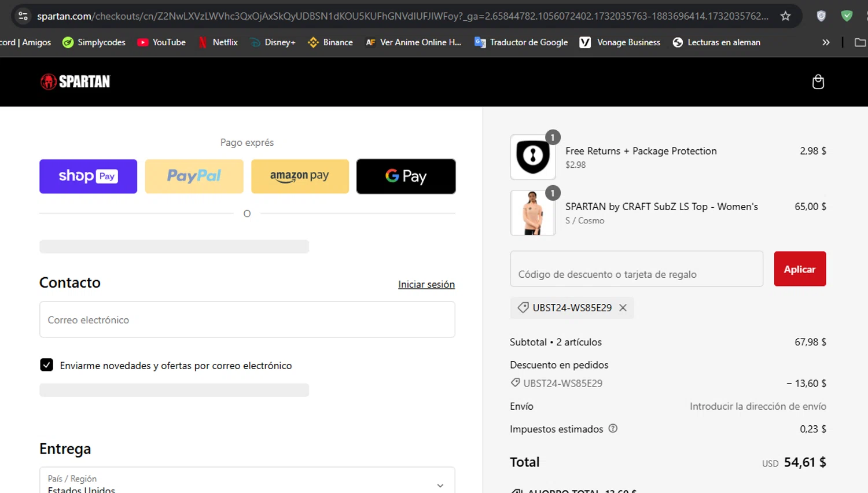The image size is (868, 493).
Task: Open Traductor de Google bookmark
Action: [521, 42]
